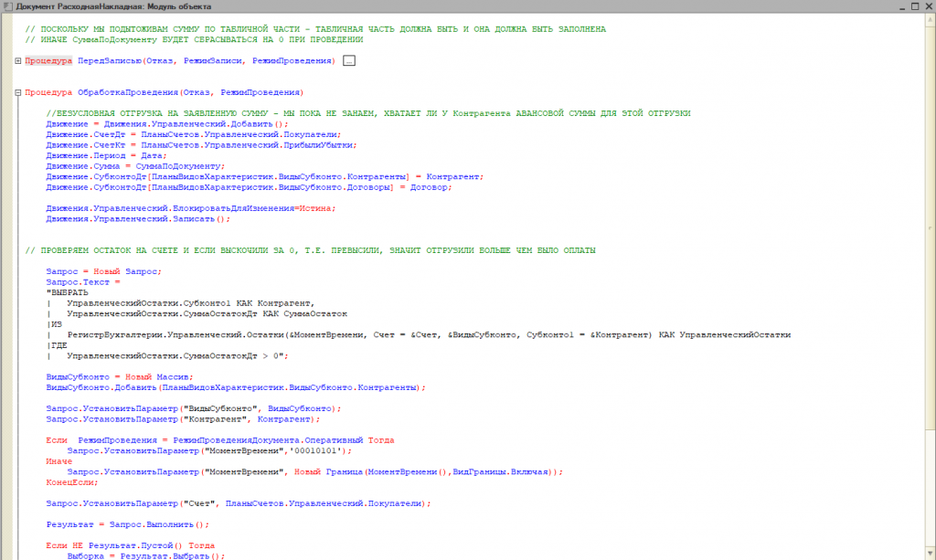Click line 'Если РежимПроведения = РежимПроведенияДокумента.Оперативный Тогда'
This screenshot has width=936, height=560.
pos(220,440)
